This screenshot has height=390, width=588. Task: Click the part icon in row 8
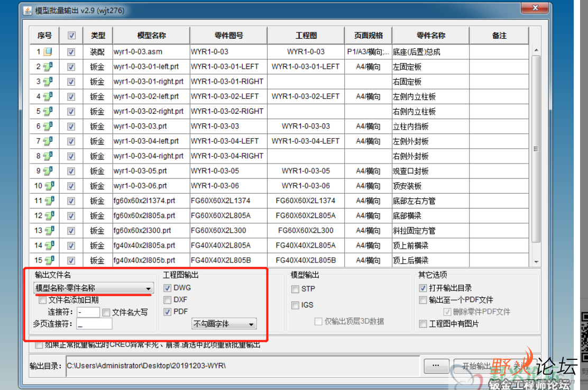pos(48,156)
